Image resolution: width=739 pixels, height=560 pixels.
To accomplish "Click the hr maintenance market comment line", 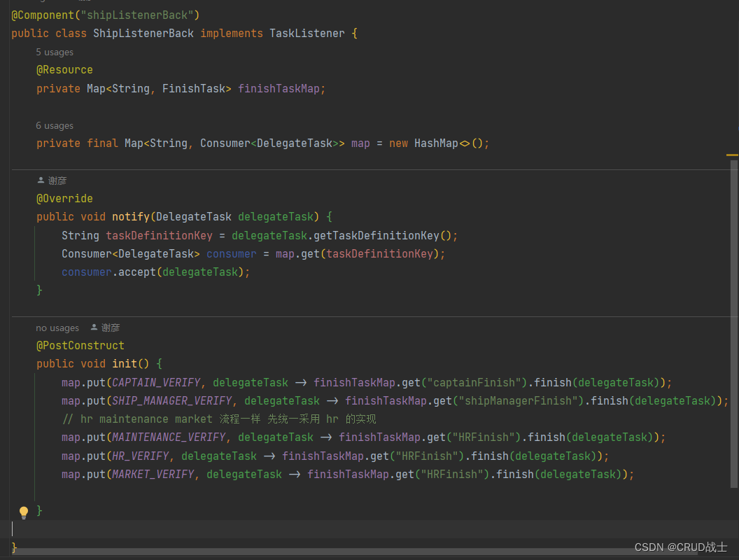I will click(218, 419).
